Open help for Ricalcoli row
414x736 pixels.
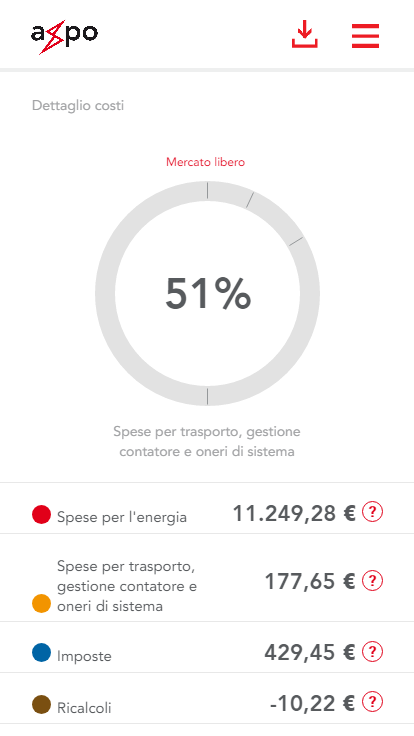[373, 702]
